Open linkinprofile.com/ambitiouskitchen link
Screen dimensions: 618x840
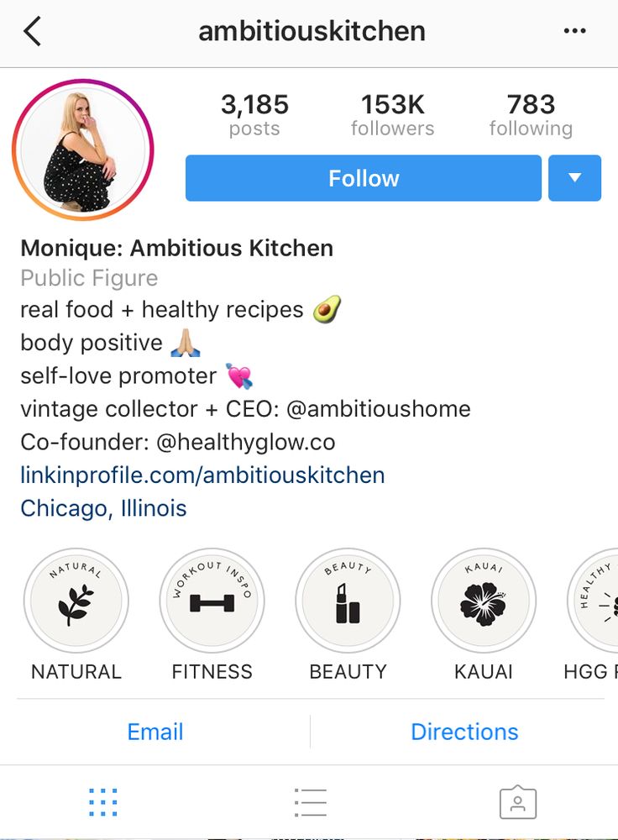pos(202,475)
